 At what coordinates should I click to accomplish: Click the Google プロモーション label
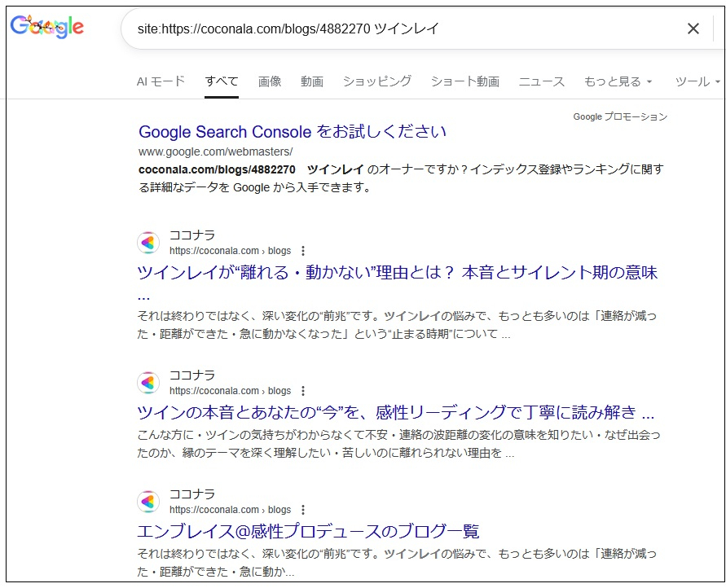click(620, 116)
